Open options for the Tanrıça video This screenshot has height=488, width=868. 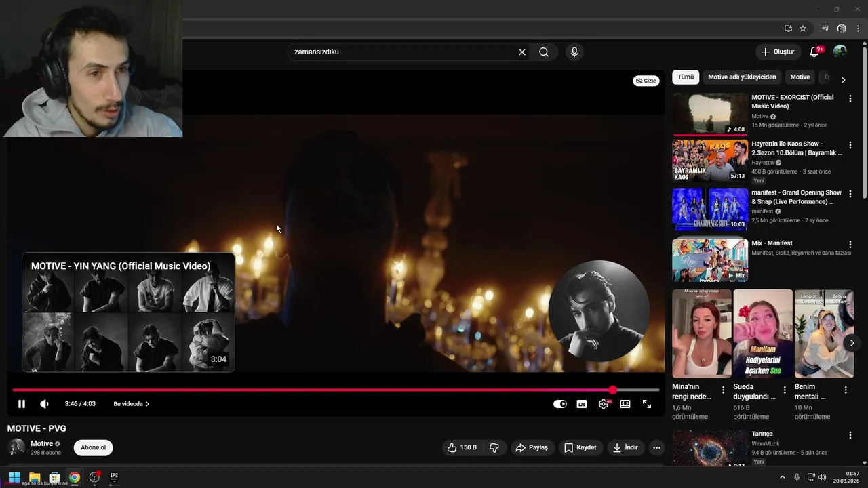point(850,435)
